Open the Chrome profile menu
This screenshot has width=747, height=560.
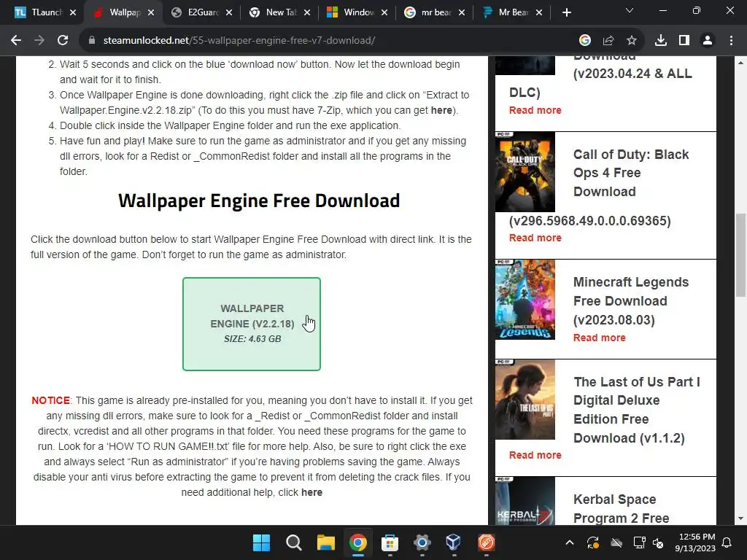click(708, 41)
